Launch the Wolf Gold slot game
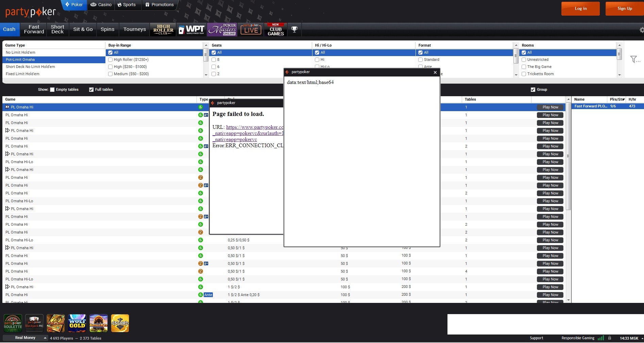Image resolution: width=644 pixels, height=343 pixels. click(77, 323)
